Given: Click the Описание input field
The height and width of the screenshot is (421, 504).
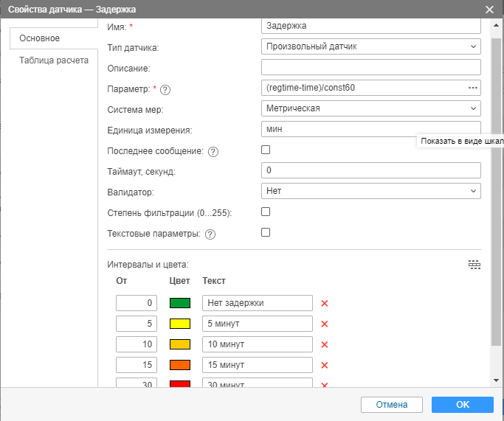Looking at the screenshot, I should 371,67.
